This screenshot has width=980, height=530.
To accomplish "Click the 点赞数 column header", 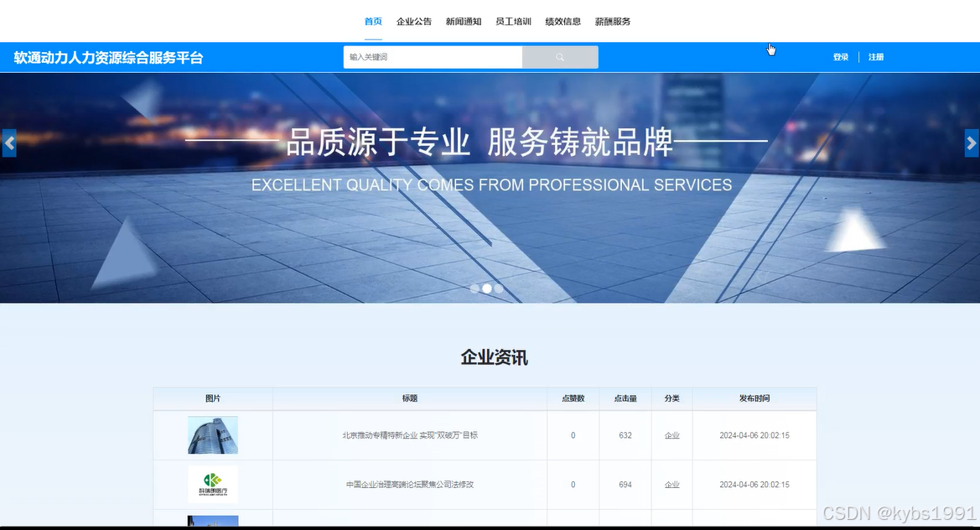I will [573, 398].
